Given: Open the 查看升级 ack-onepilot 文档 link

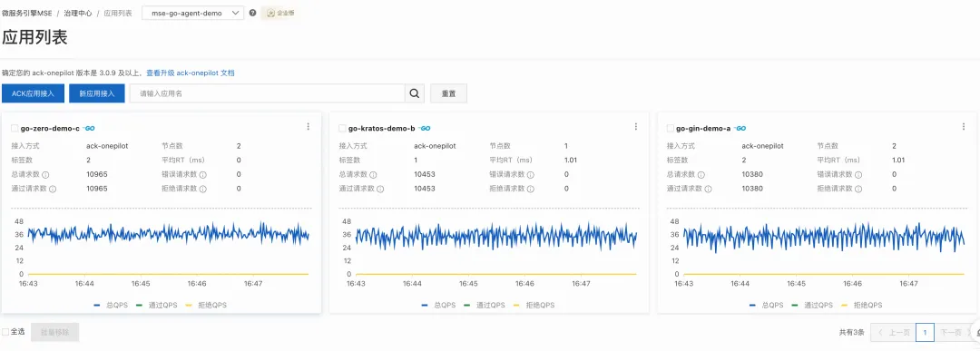Looking at the screenshot, I should pyautogui.click(x=191, y=73).
